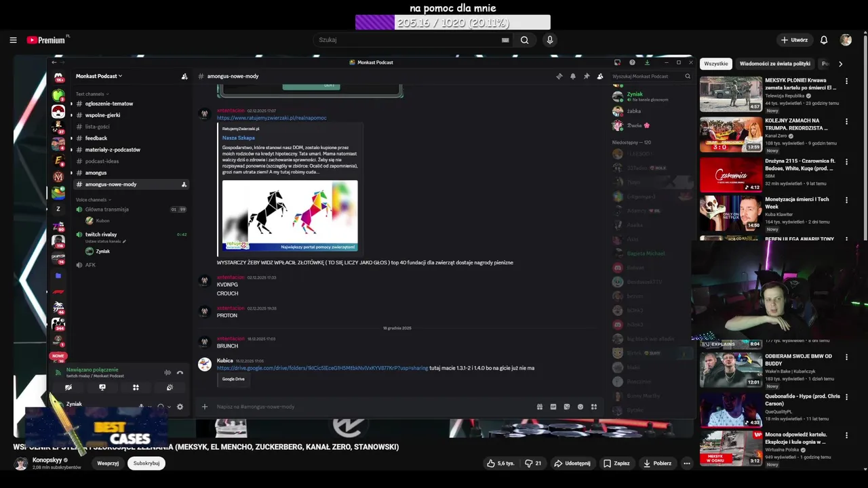Open gift icon in message box

(540, 407)
